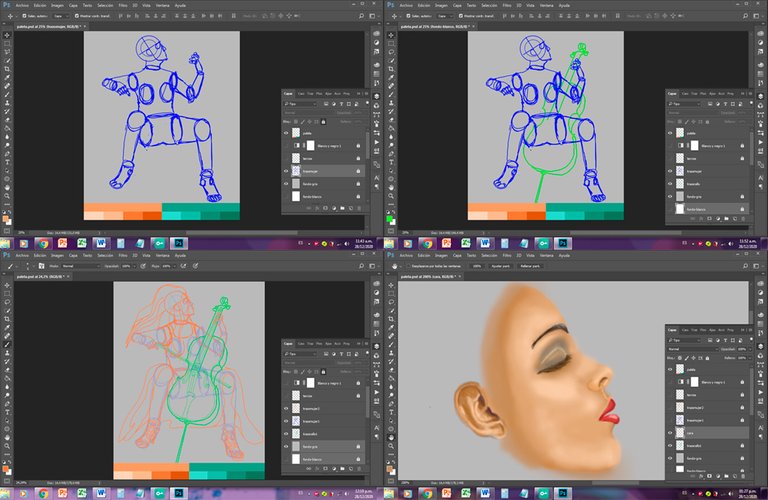Click 'Ajustar pant.' button in bottom-right window
Image resolution: width=768 pixels, height=500 pixels.
[x=501, y=266]
